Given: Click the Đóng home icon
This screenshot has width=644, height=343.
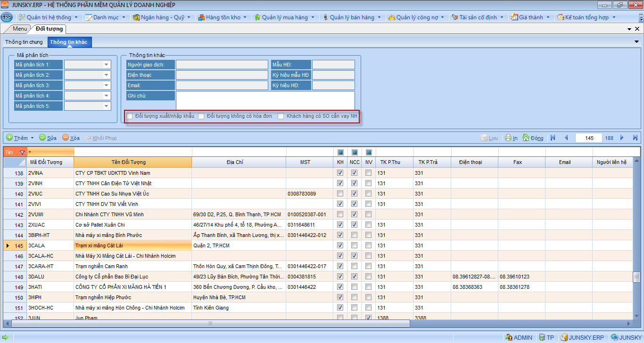Looking at the screenshot, I should coord(526,138).
